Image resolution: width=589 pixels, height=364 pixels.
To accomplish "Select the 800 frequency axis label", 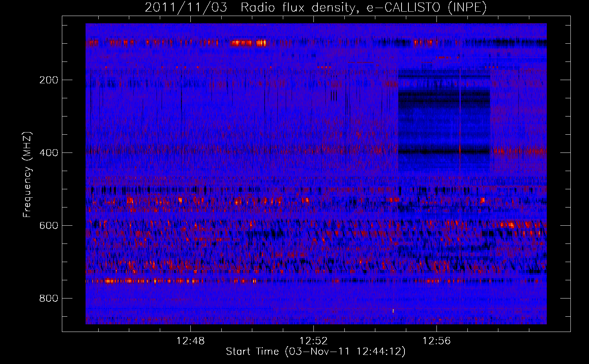I will point(49,298).
